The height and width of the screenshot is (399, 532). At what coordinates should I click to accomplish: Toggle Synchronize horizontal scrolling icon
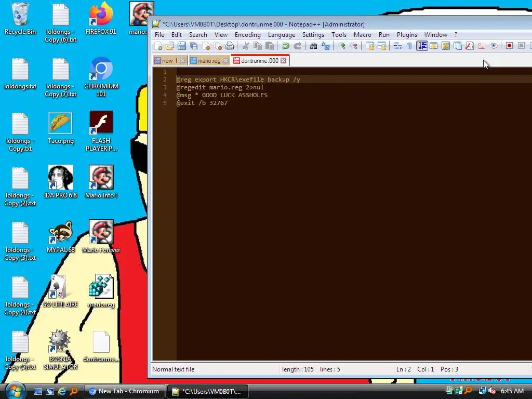point(382,46)
